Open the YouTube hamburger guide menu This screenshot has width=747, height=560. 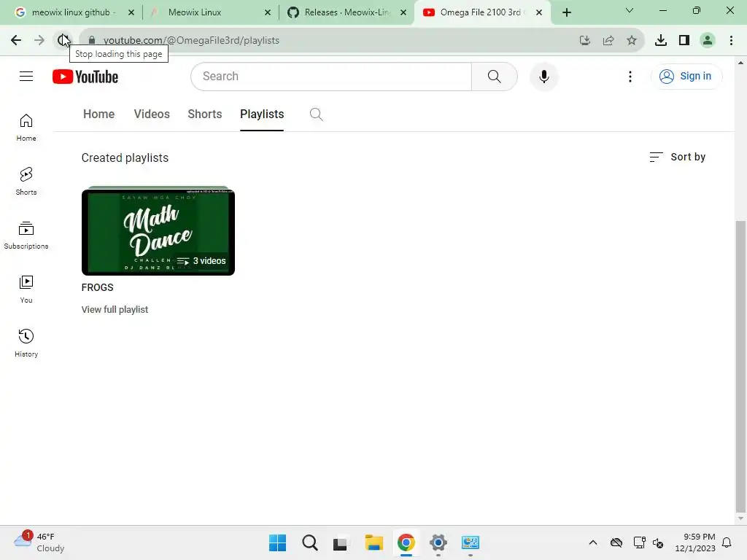pyautogui.click(x=26, y=76)
